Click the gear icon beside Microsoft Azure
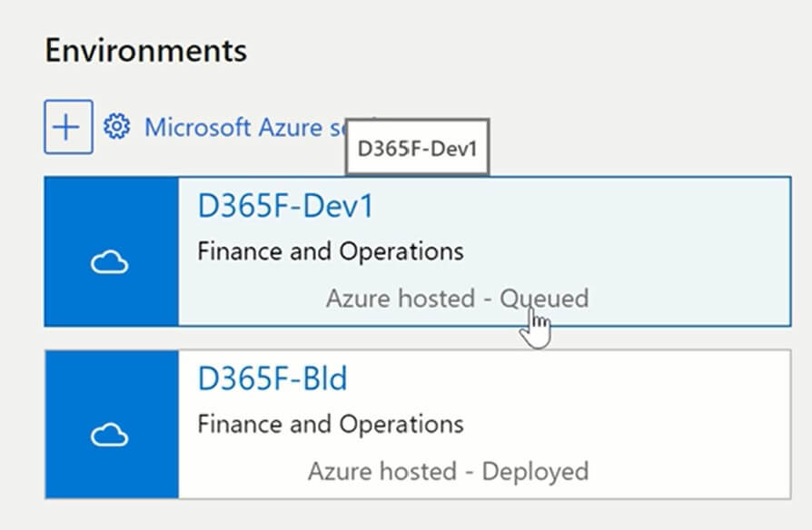Screen dimensions: 812x530 [x=116, y=127]
